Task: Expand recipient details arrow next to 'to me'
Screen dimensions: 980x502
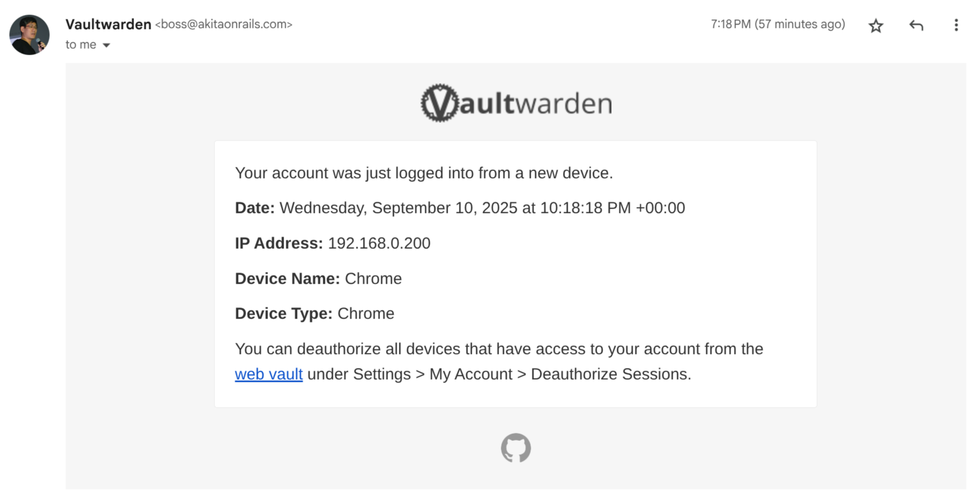Action: (x=106, y=45)
